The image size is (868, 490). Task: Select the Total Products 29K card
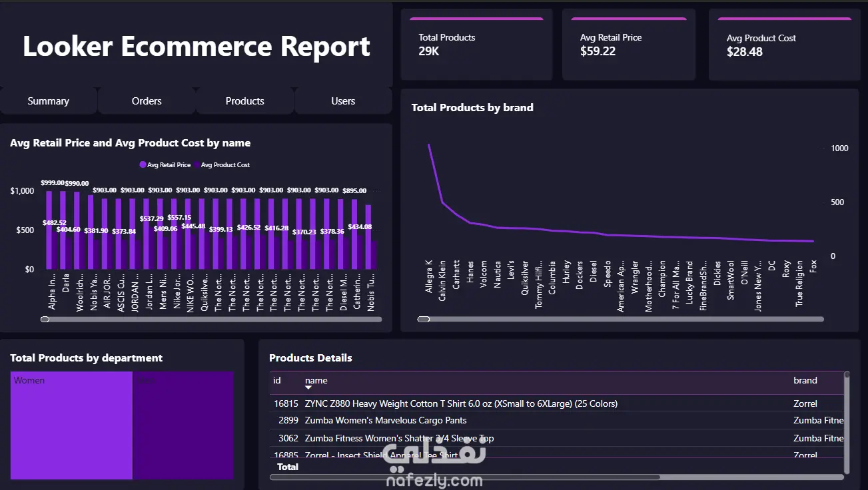(476, 45)
